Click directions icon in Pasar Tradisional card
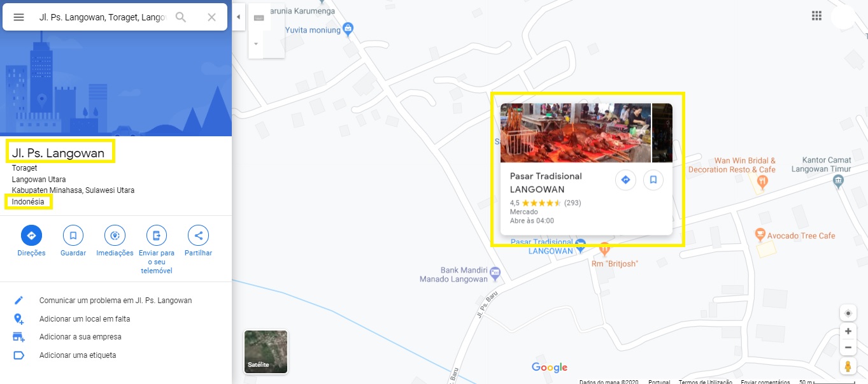The image size is (868, 384). point(625,180)
